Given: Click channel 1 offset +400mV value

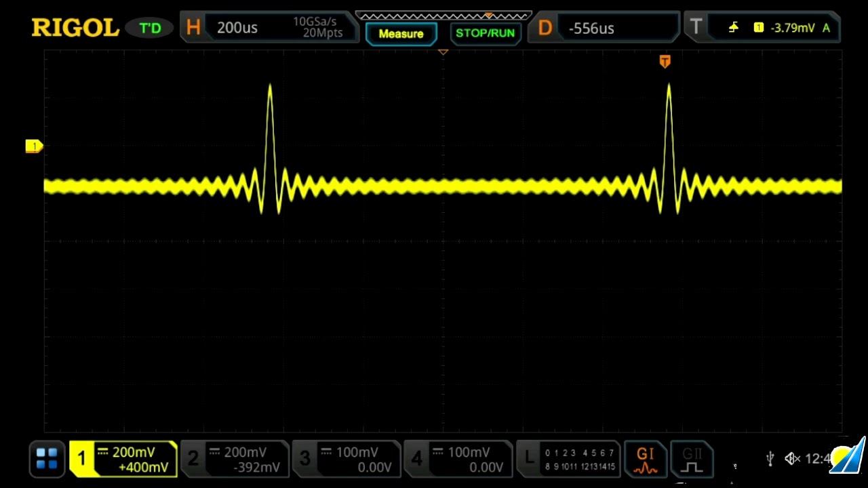Looking at the screenshot, I should coord(143,467).
